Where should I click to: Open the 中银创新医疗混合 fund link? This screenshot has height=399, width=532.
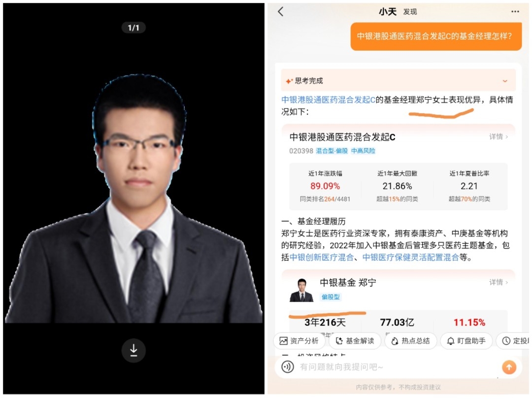tap(321, 258)
